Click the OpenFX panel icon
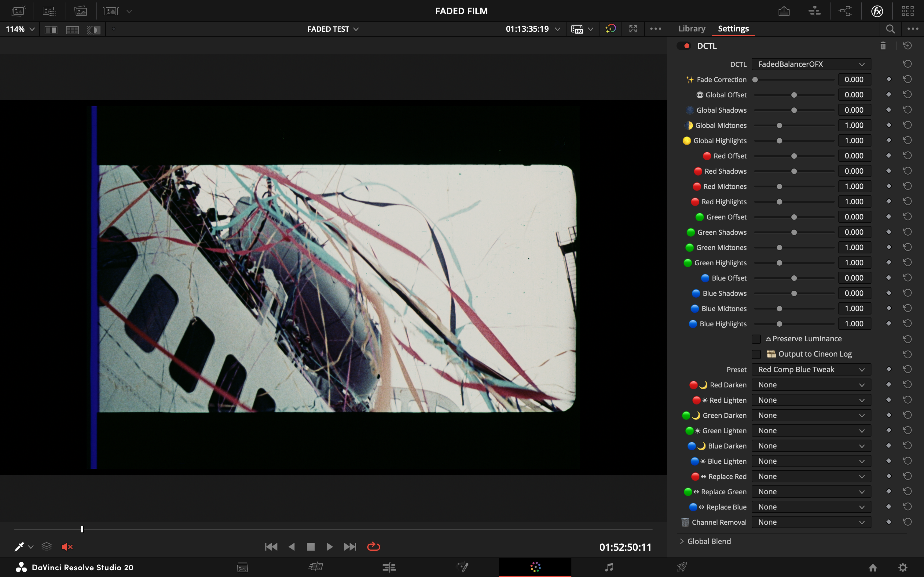Viewport: 924px width, 577px height. coord(877,11)
